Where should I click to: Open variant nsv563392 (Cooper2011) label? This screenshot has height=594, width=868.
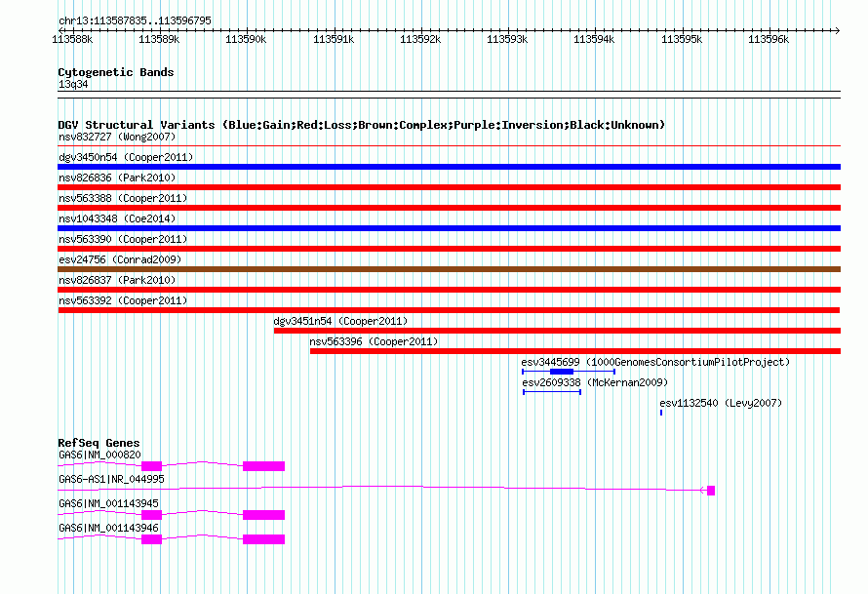point(123,300)
